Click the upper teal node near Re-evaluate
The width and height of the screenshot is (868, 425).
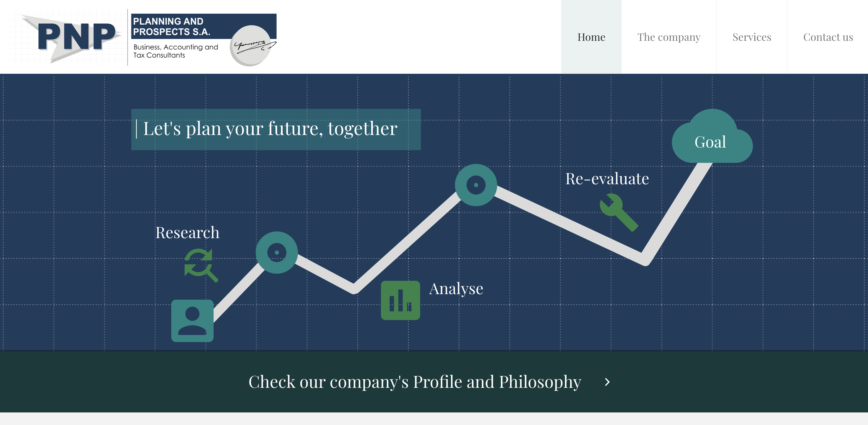tap(476, 185)
